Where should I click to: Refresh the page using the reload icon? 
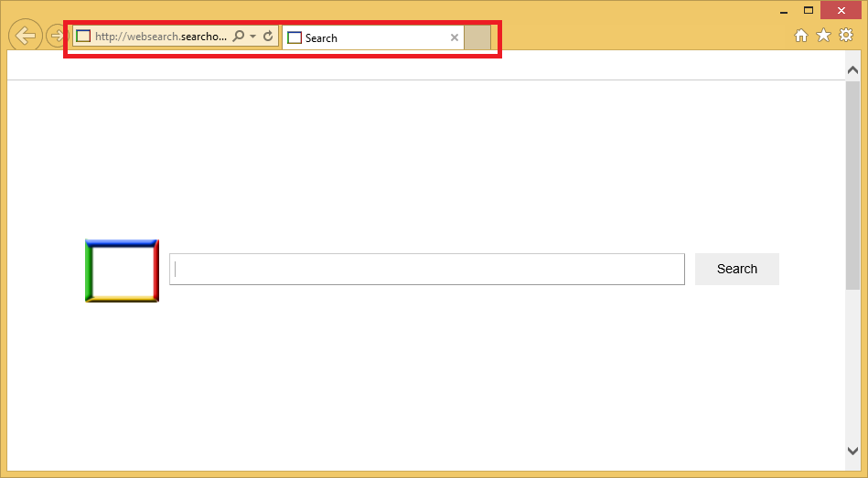(x=268, y=37)
